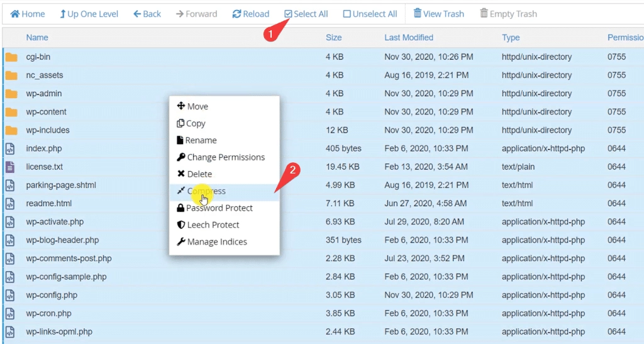Select the wp-cron.php file name

click(x=48, y=314)
